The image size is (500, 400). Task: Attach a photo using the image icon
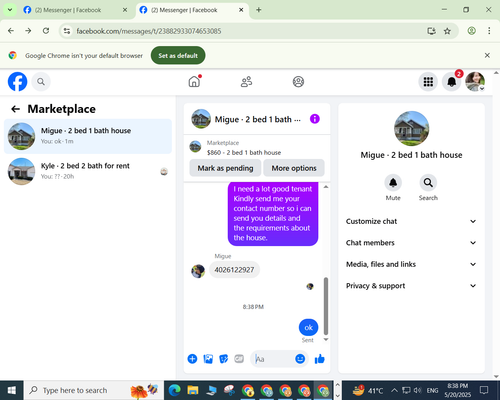click(208, 359)
